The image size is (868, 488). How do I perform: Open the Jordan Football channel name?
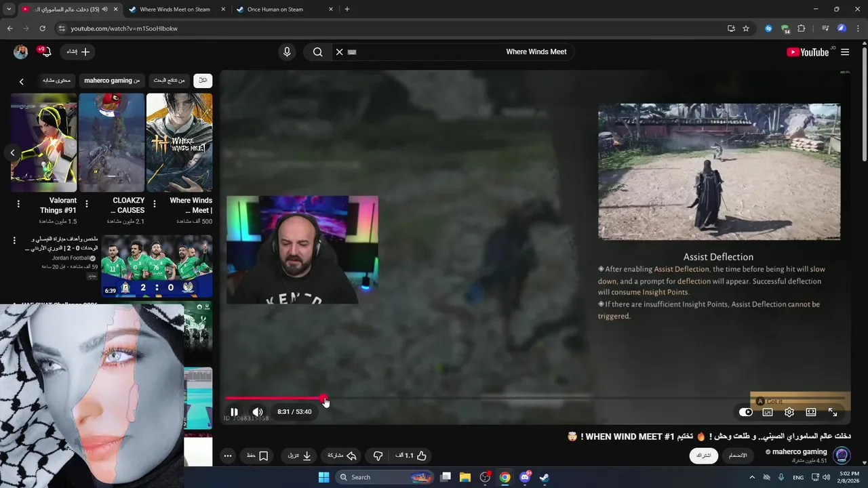pyautogui.click(x=72, y=258)
